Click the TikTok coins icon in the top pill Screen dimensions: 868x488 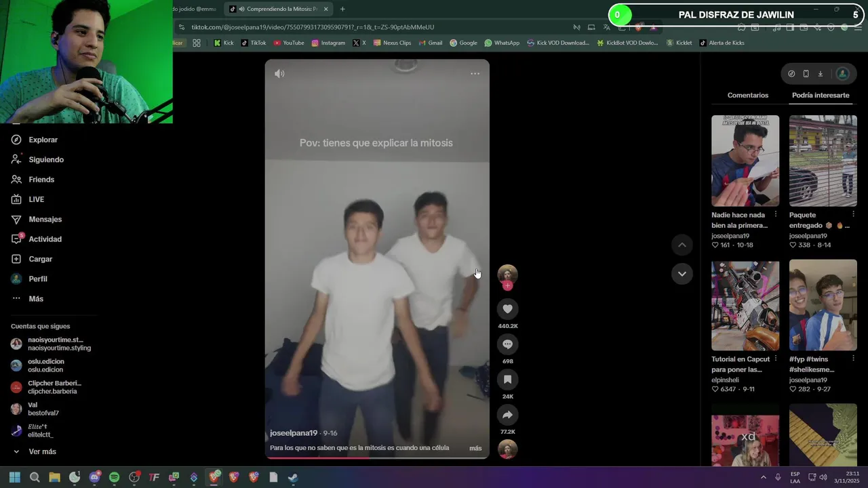click(x=791, y=74)
